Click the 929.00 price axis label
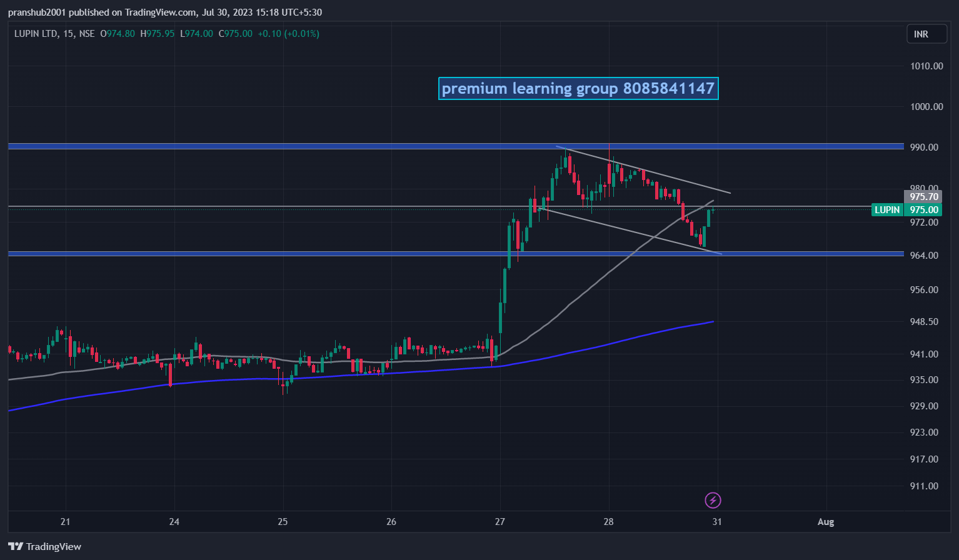Image resolution: width=959 pixels, height=560 pixels. pos(924,406)
